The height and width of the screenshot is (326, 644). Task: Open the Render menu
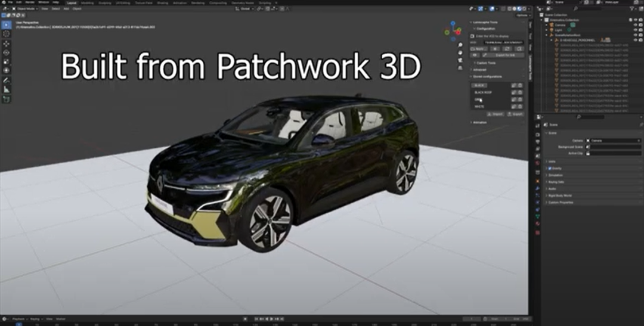[30, 2]
